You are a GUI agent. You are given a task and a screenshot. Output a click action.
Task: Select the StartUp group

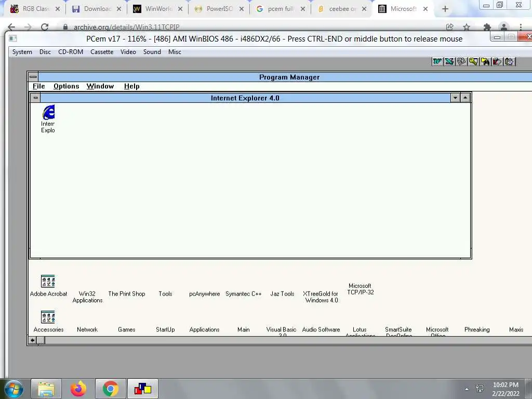[165, 329]
